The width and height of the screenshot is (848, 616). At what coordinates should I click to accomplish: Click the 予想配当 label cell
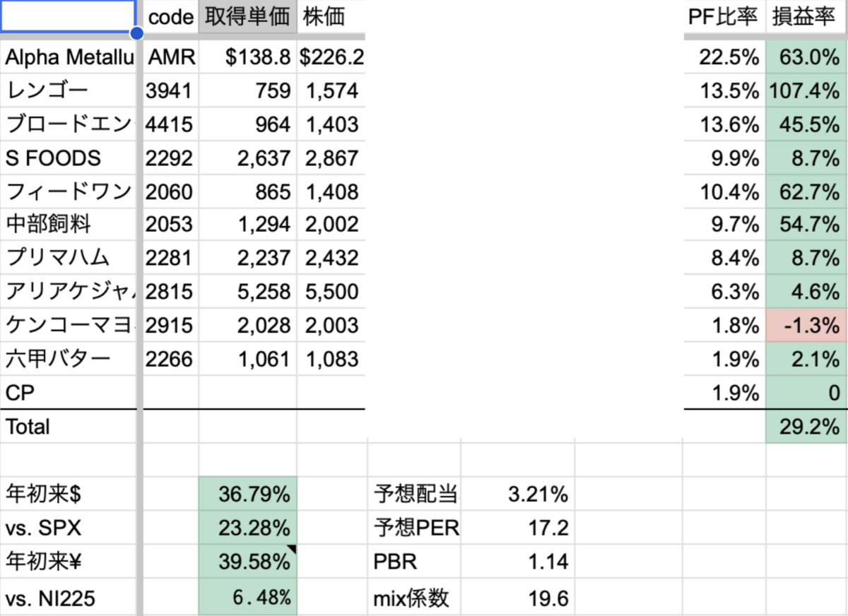[414, 494]
